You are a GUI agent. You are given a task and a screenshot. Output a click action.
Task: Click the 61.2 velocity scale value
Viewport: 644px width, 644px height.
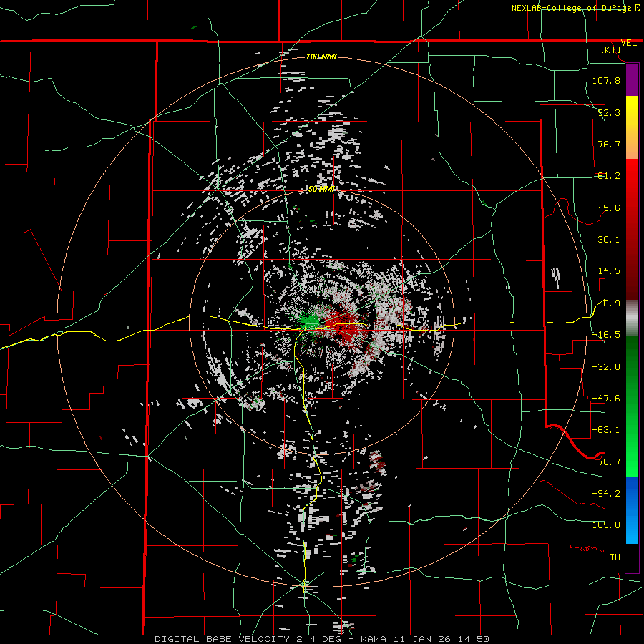click(x=609, y=176)
